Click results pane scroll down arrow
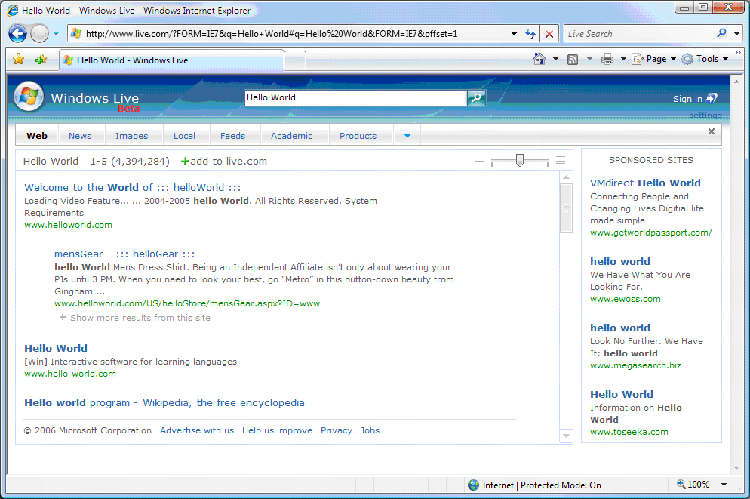Image resolution: width=750 pixels, height=499 pixels. (x=566, y=436)
